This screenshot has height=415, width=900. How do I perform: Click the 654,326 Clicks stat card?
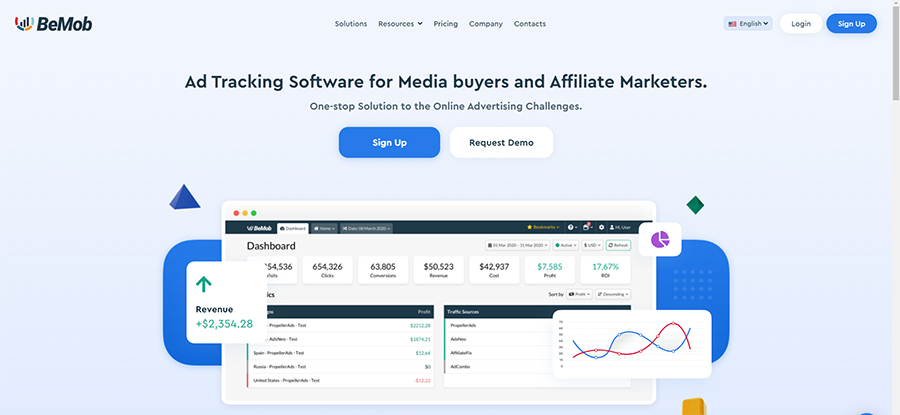point(327,270)
